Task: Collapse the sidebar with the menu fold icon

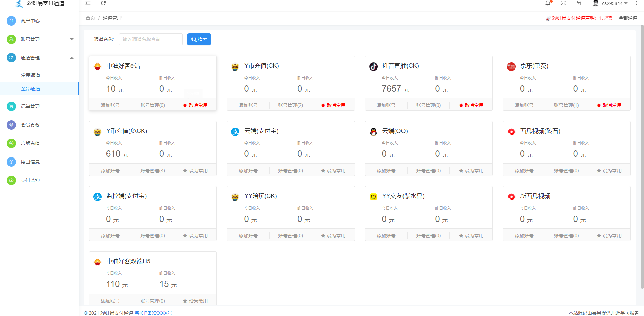Action: 88,3
